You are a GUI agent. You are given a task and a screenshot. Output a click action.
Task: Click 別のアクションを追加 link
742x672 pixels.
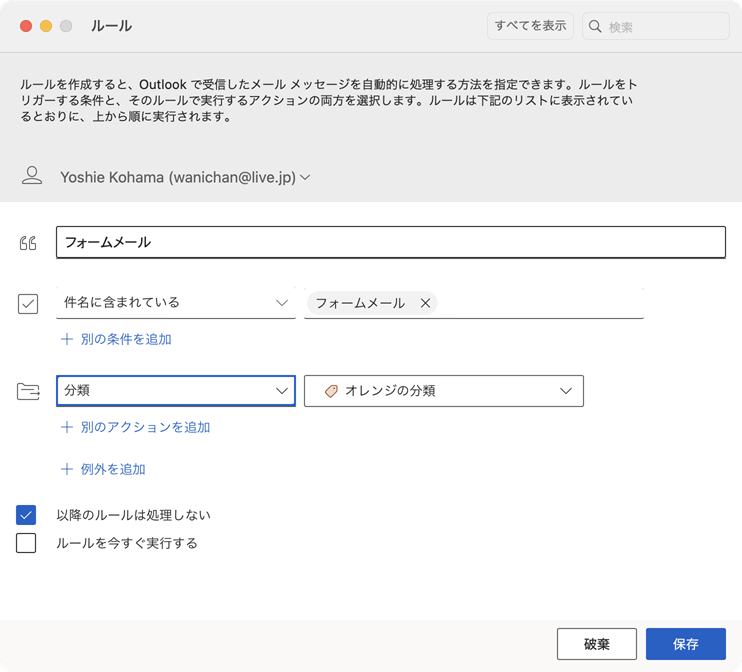coord(145,427)
